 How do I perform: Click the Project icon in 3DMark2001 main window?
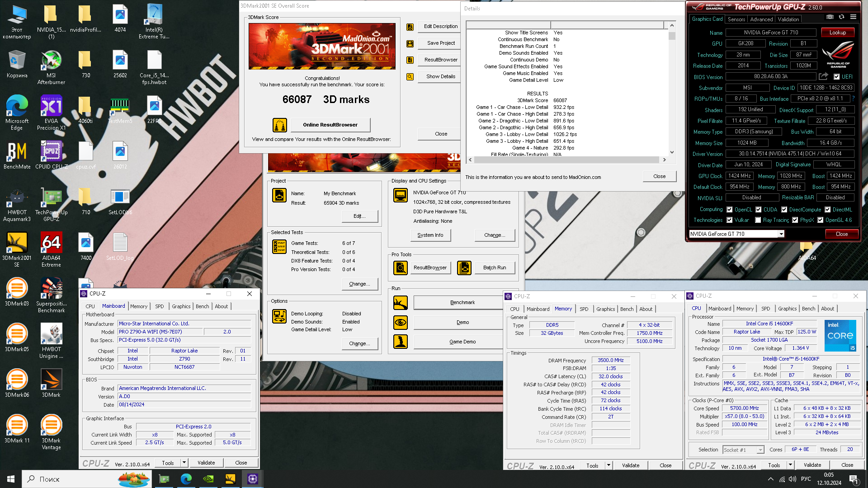279,195
